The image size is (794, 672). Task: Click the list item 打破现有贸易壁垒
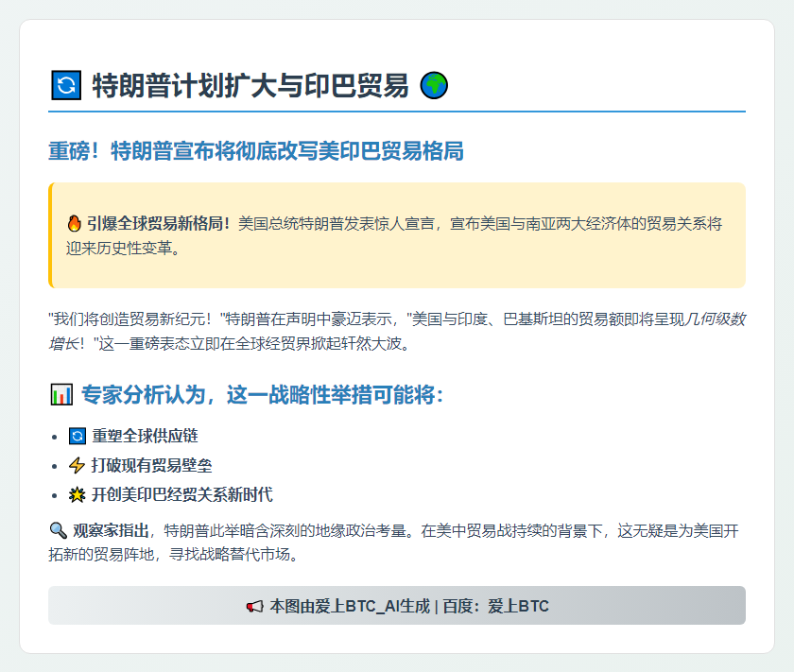point(151,465)
